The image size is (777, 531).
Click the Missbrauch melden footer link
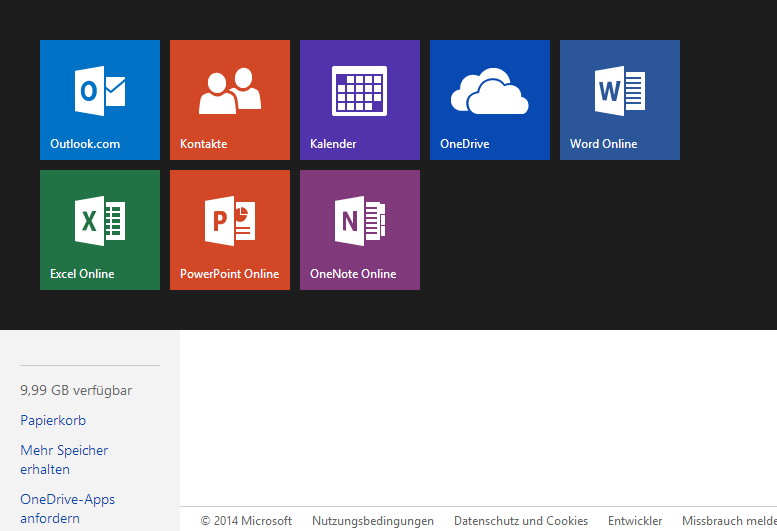pos(729,521)
